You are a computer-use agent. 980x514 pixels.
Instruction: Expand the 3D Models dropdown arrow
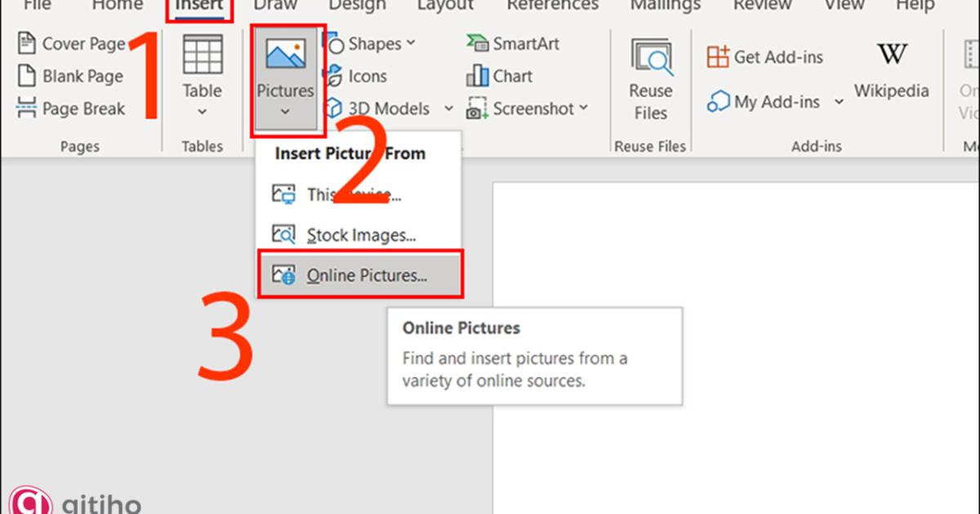tap(448, 109)
